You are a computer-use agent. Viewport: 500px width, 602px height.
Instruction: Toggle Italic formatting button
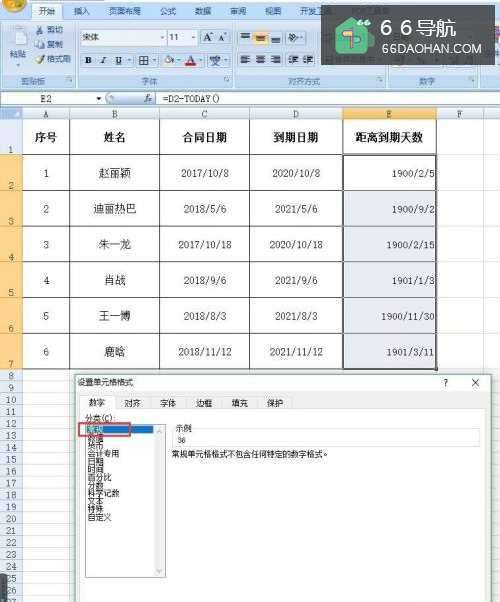(x=103, y=60)
